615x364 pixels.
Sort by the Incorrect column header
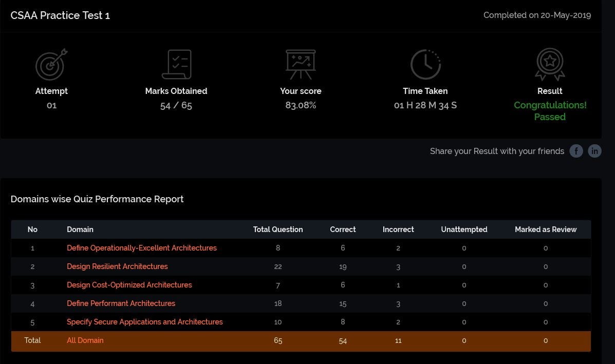[x=398, y=229]
